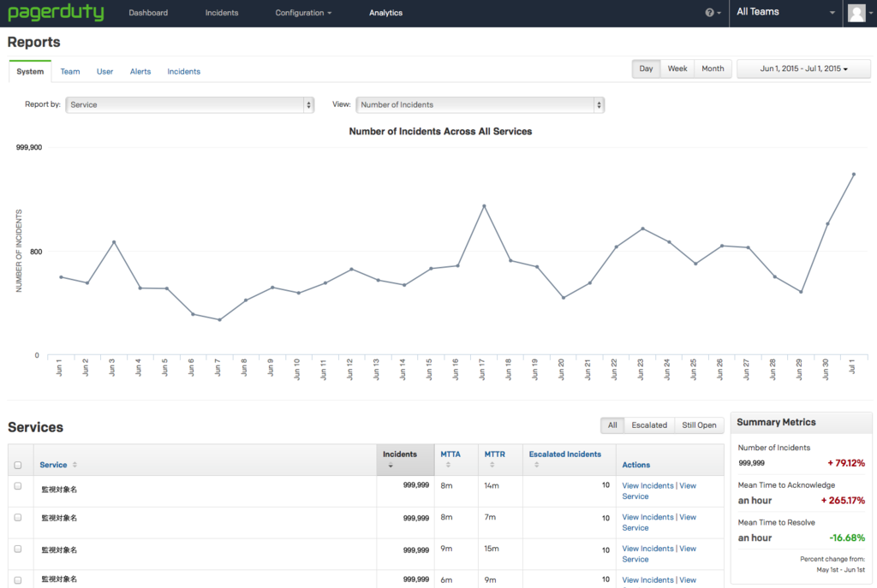This screenshot has height=588, width=877.
Task: Click the +265.17% acknowledge change value
Action: [843, 500]
